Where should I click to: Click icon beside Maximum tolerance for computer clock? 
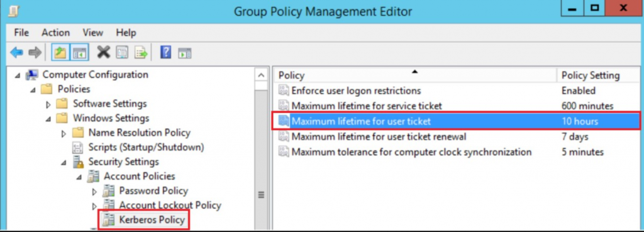click(x=284, y=152)
